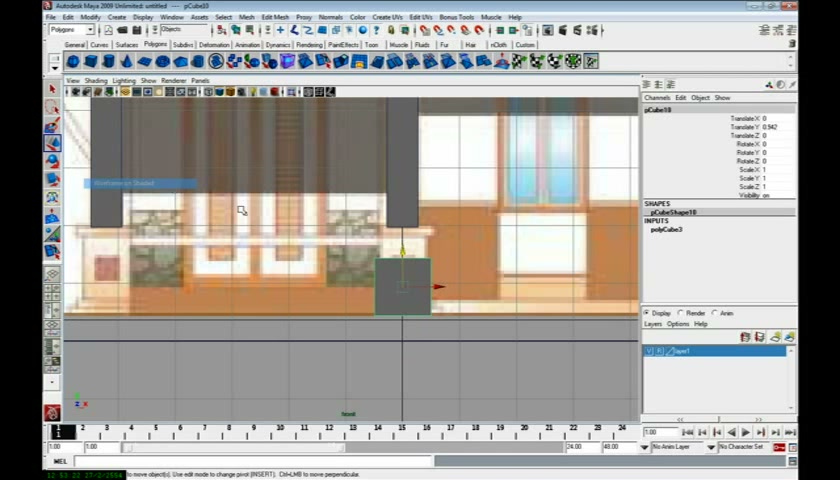Click the save scene disk icon
840x480 pixels.
tap(137, 30)
